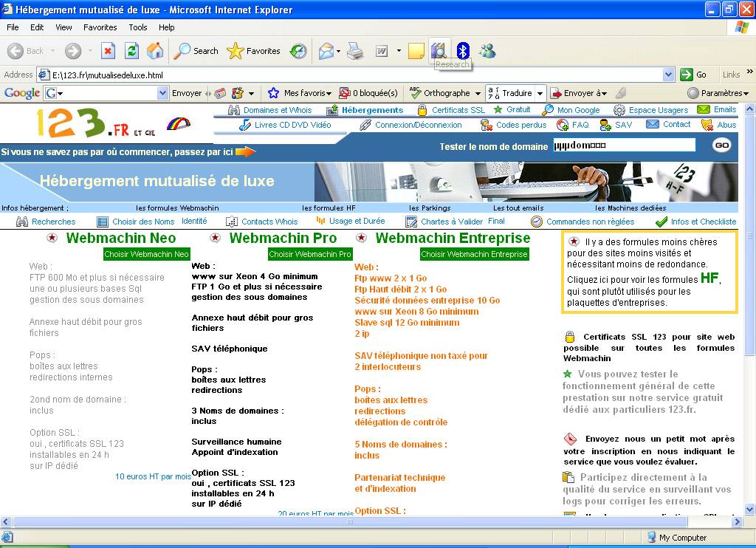Click the yellow note icon in toolbar
Screen dimensions: 756x548
(416, 51)
